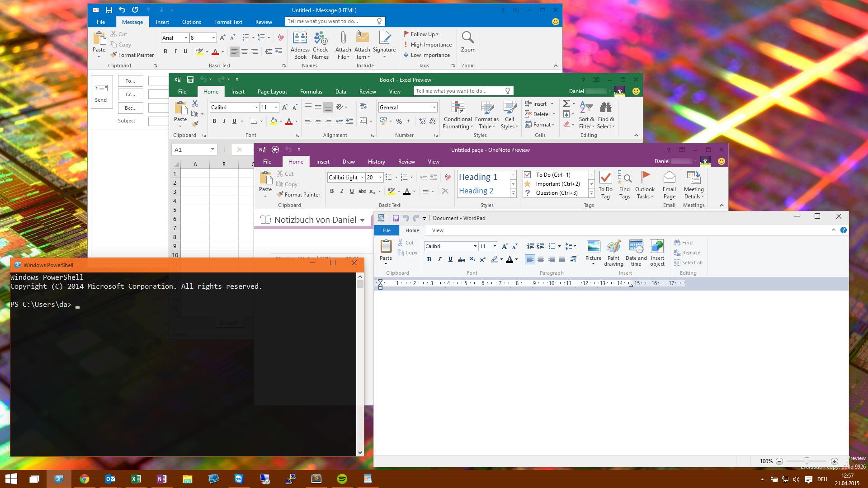Image resolution: width=868 pixels, height=488 pixels.
Task: Open Format Text tab in Outlook
Action: (228, 22)
